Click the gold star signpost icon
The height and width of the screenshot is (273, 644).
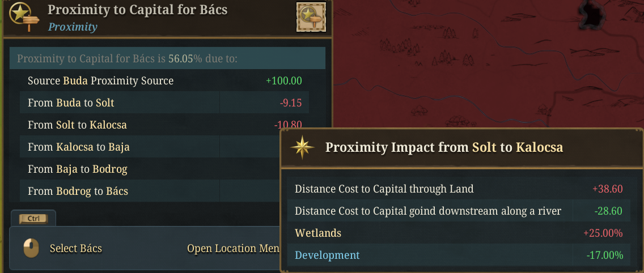tap(24, 16)
